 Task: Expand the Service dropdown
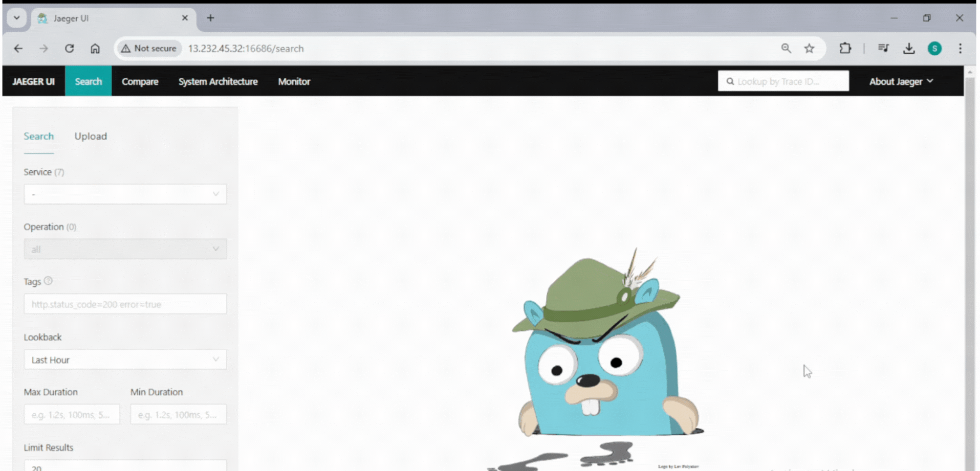coord(125,194)
